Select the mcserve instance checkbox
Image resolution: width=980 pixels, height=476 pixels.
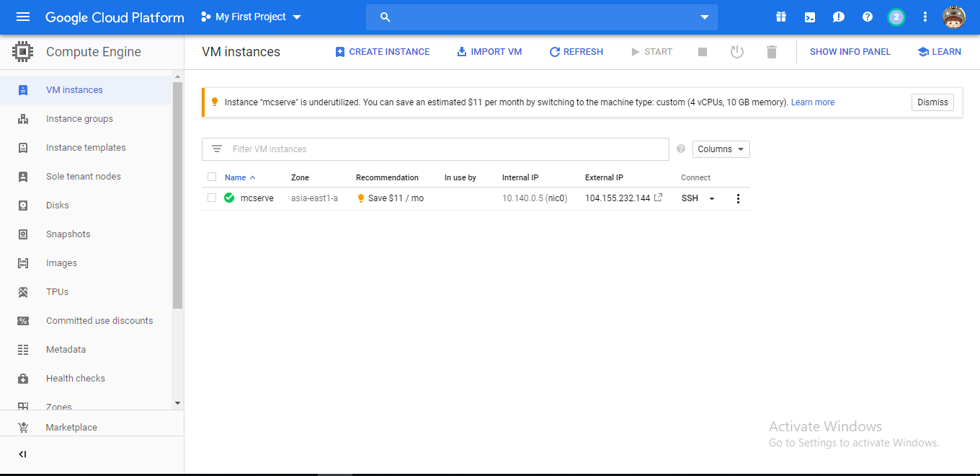point(212,198)
